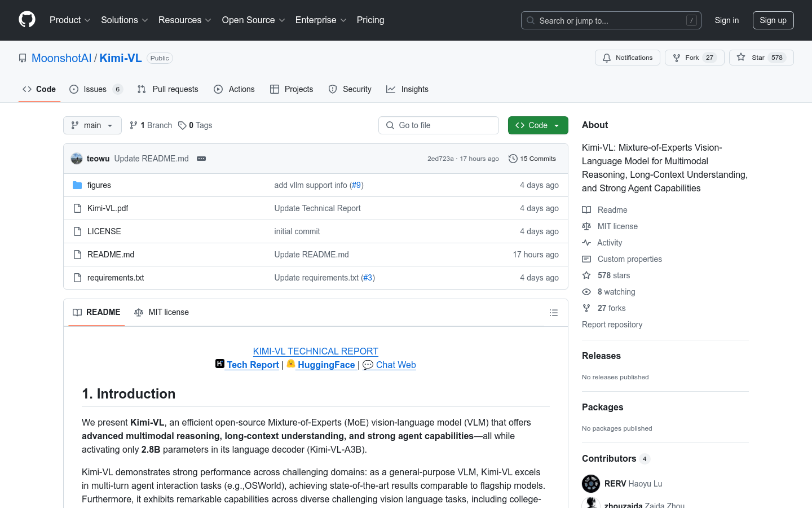Click the RERV contributor avatar

pyautogui.click(x=591, y=484)
